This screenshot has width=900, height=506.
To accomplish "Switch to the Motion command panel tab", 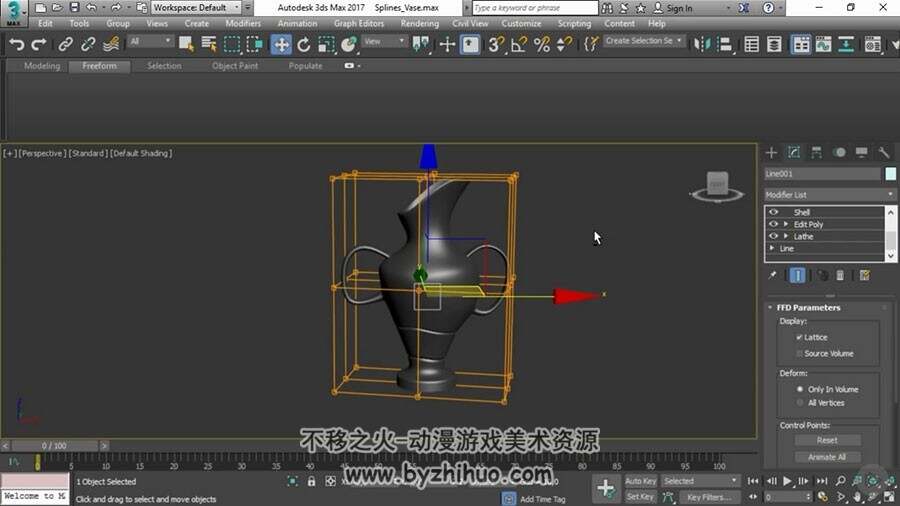I will coord(839,153).
